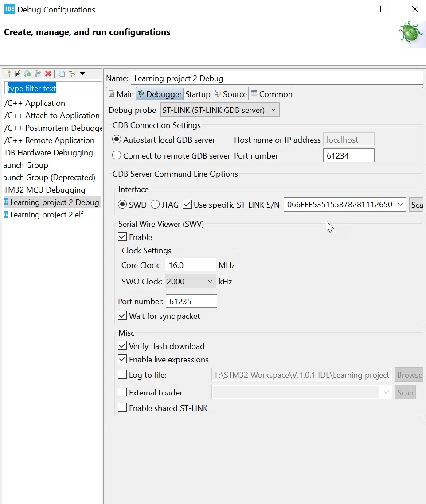Screen dimensions: 426x504
Task: Delete selected launch configuration with red X
Action: point(48,74)
